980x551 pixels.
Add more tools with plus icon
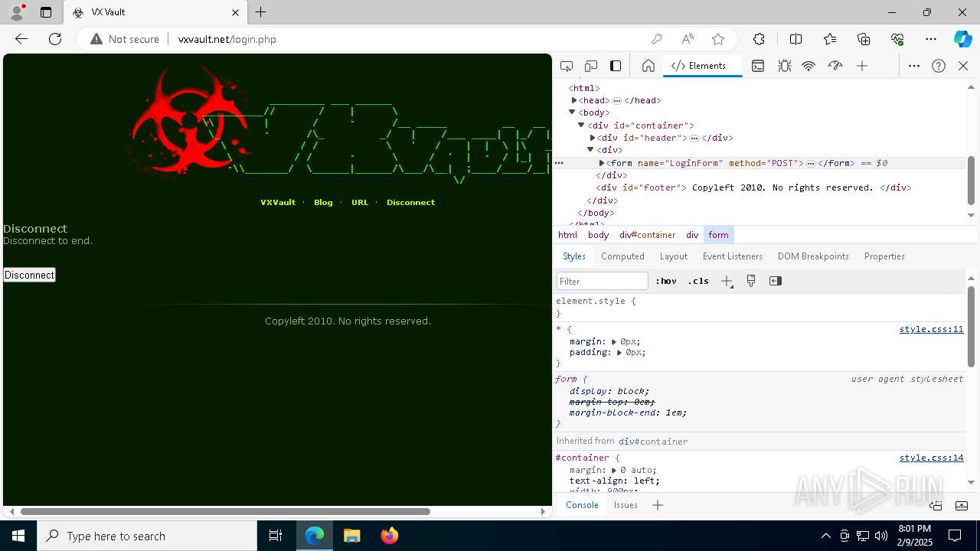click(x=862, y=66)
